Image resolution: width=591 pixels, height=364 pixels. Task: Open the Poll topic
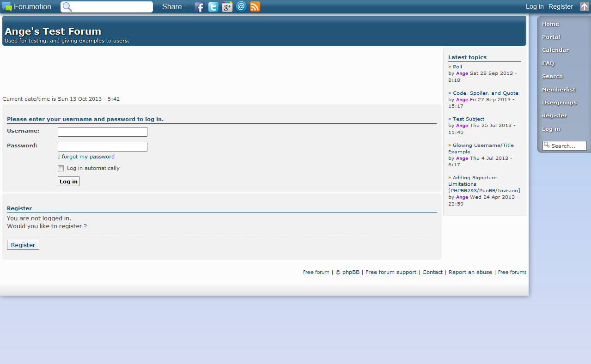[x=457, y=67]
